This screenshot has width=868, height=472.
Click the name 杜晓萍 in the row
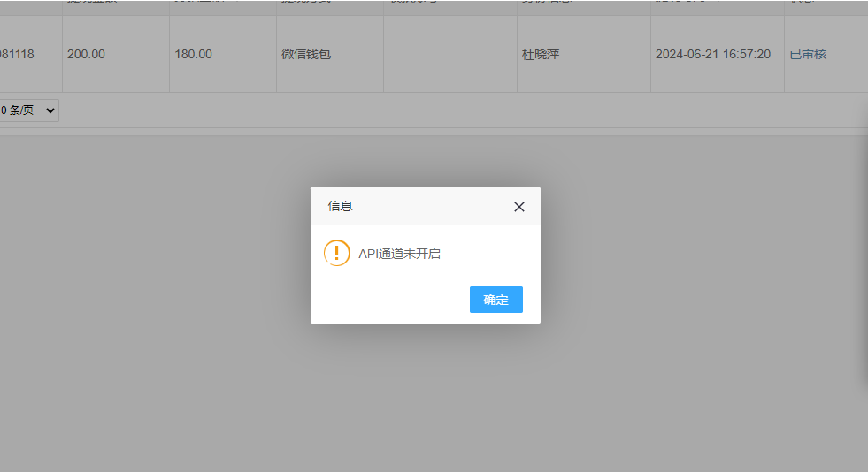(x=541, y=54)
